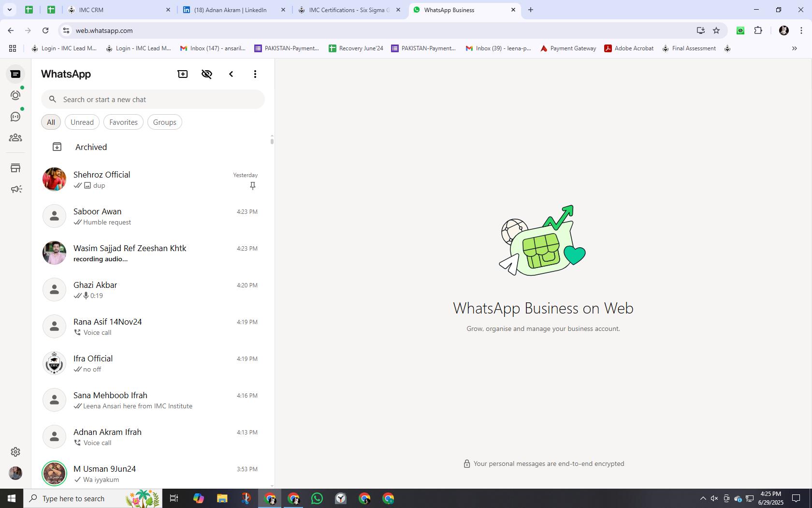812x508 pixels.
Task: Open Windows Start menu
Action: 12,498
